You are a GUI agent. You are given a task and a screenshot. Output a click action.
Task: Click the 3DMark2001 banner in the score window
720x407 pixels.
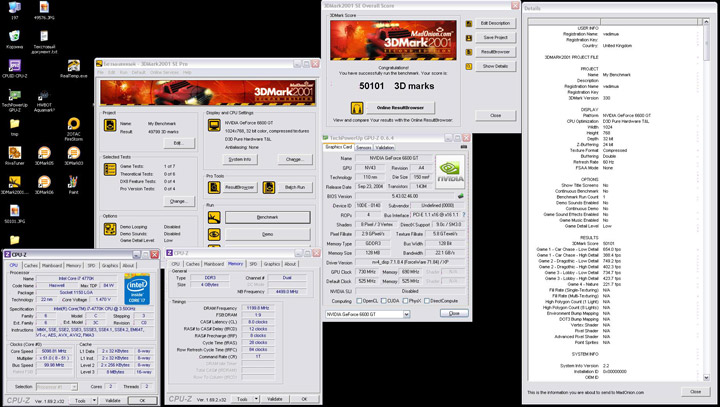(394, 40)
